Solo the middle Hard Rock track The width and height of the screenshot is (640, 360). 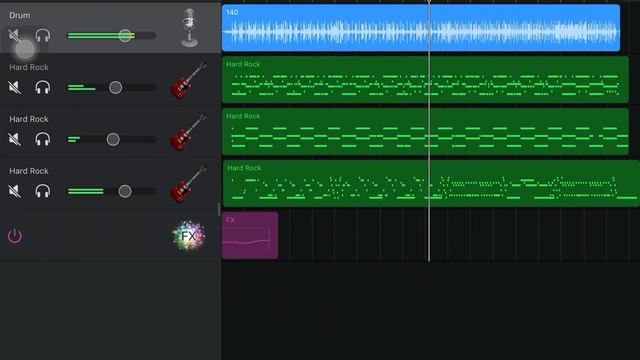tap(42, 139)
